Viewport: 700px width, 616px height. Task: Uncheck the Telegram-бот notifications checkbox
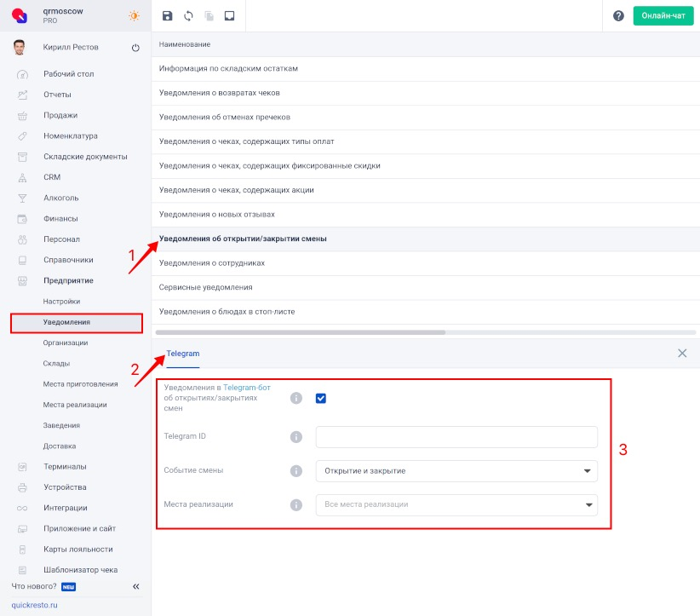point(320,398)
